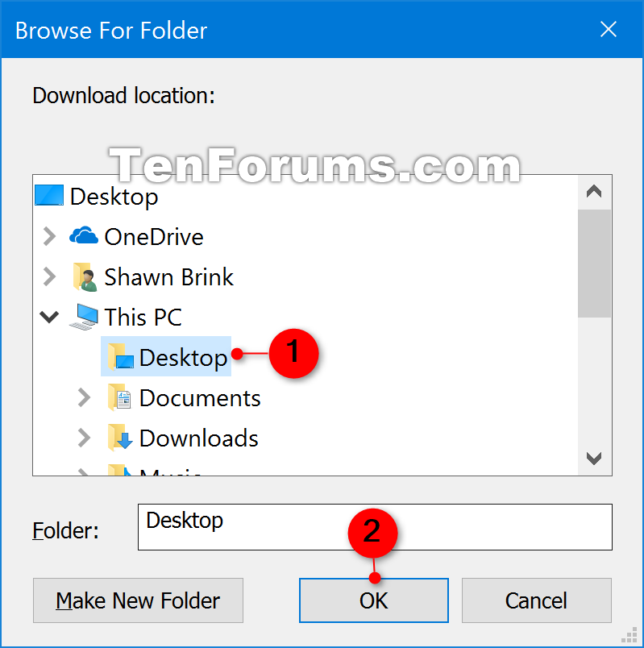Click the scrollbar down arrow

point(594,458)
